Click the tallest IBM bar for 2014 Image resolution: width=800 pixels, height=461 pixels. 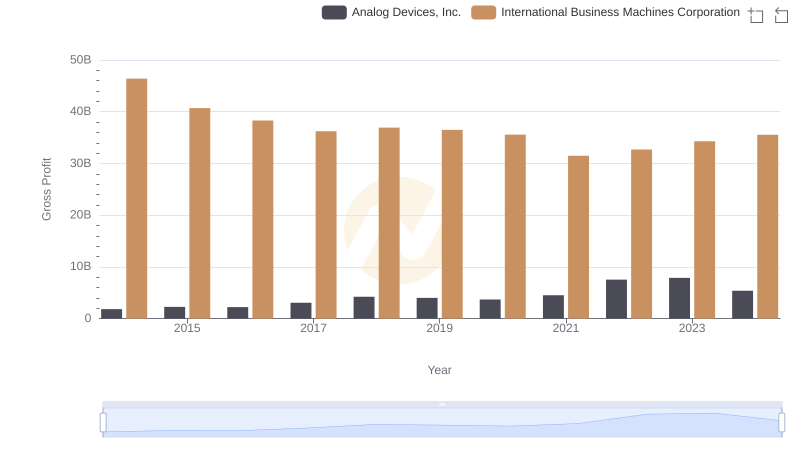pos(137,198)
